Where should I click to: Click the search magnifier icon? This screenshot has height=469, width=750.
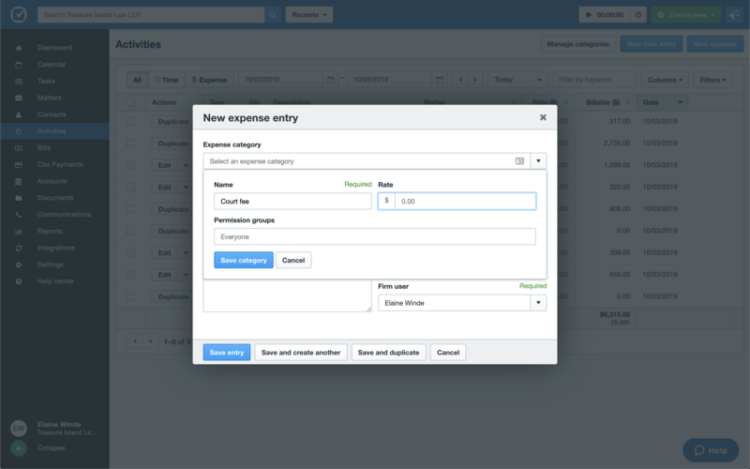[x=273, y=15]
